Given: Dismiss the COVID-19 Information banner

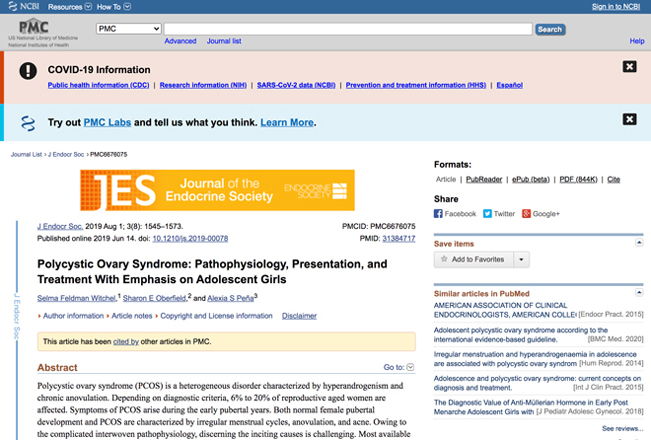Looking at the screenshot, I should 629,66.
